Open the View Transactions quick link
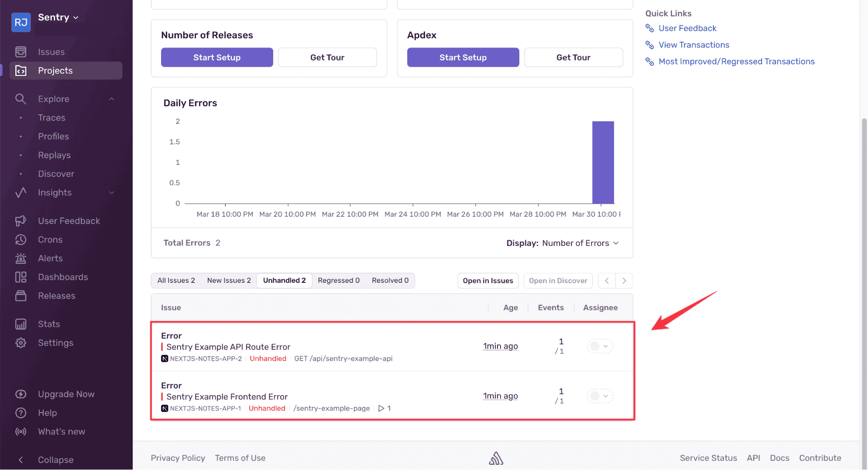868x470 pixels. click(693, 45)
